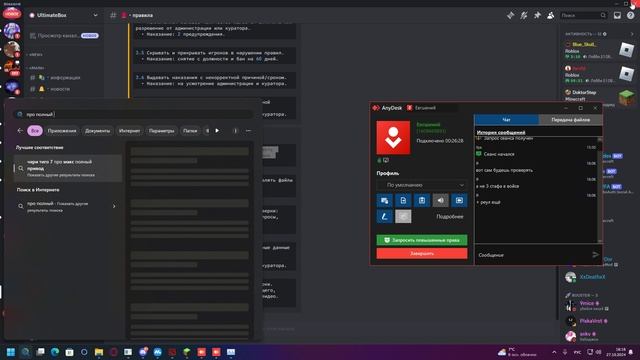Toggle AnyDesk screen recording permission icon
640x360 pixels.
(x=459, y=200)
